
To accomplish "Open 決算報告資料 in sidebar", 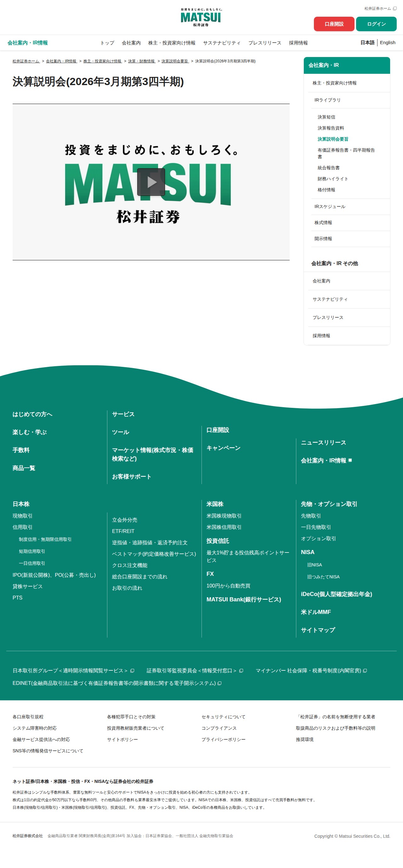I will pos(331,128).
